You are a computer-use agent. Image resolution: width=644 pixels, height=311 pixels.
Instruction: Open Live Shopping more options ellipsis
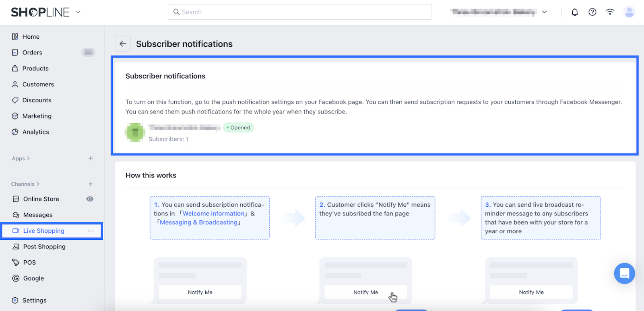91,231
